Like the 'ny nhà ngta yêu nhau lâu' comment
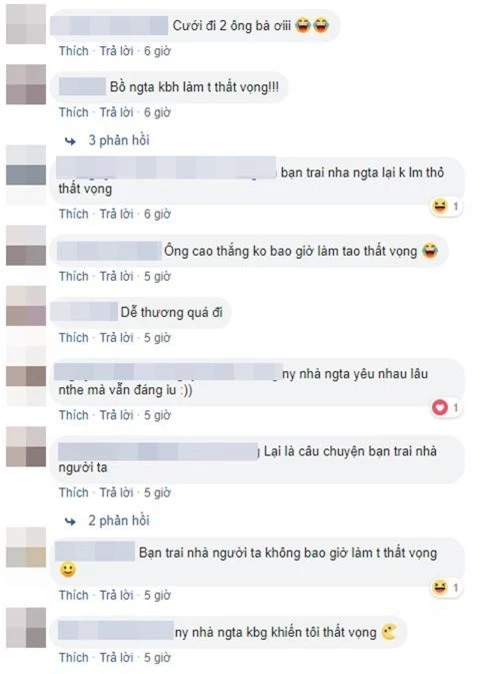This screenshot has width=484, height=674. [74, 415]
